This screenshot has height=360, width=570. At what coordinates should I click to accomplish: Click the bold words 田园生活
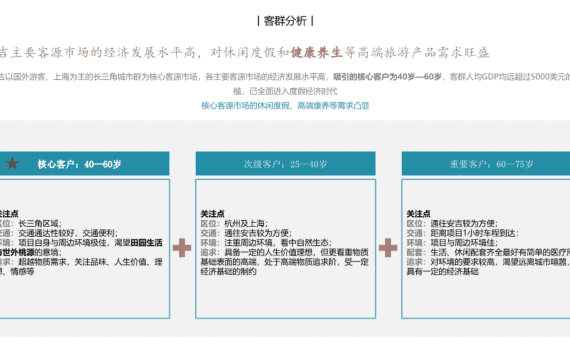pos(146,243)
